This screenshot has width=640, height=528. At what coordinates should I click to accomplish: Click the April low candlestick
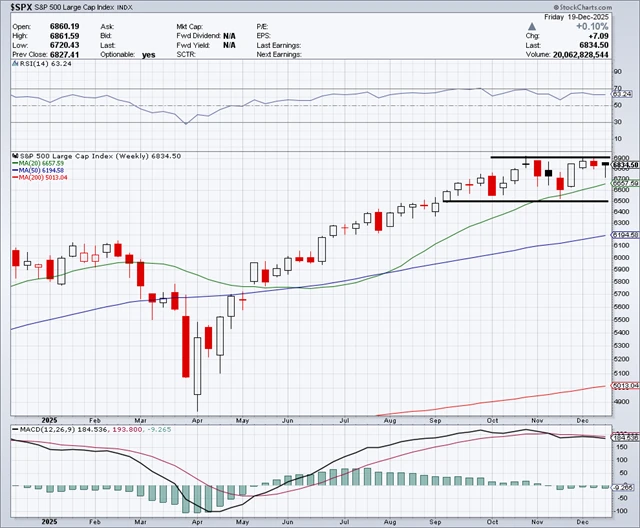click(x=197, y=366)
